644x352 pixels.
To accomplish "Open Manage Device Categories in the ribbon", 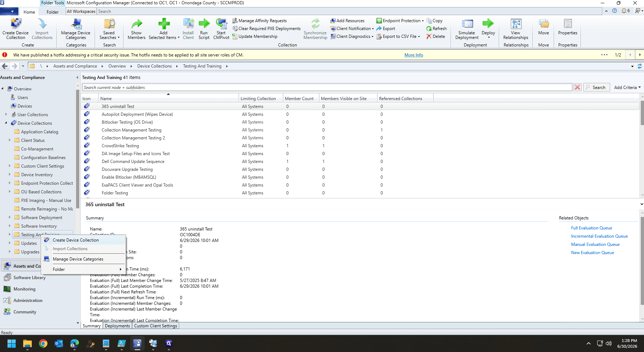I will [x=76, y=29].
